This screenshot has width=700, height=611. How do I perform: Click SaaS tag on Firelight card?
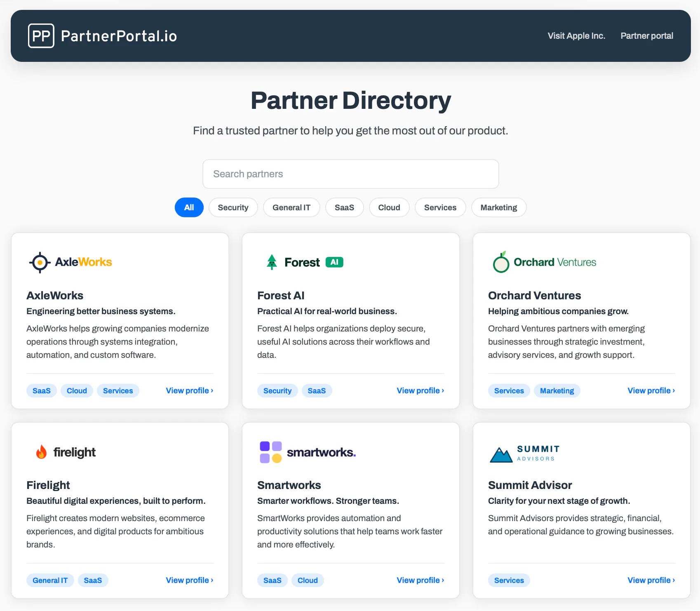click(x=93, y=580)
